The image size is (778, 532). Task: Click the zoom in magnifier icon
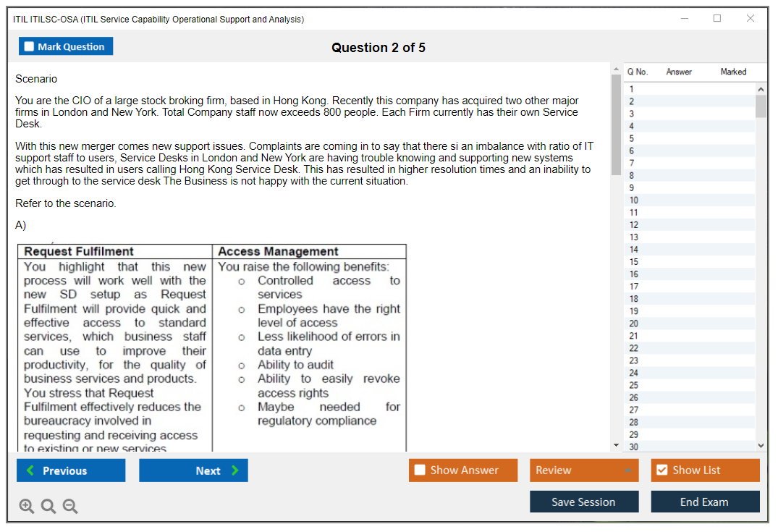27,507
